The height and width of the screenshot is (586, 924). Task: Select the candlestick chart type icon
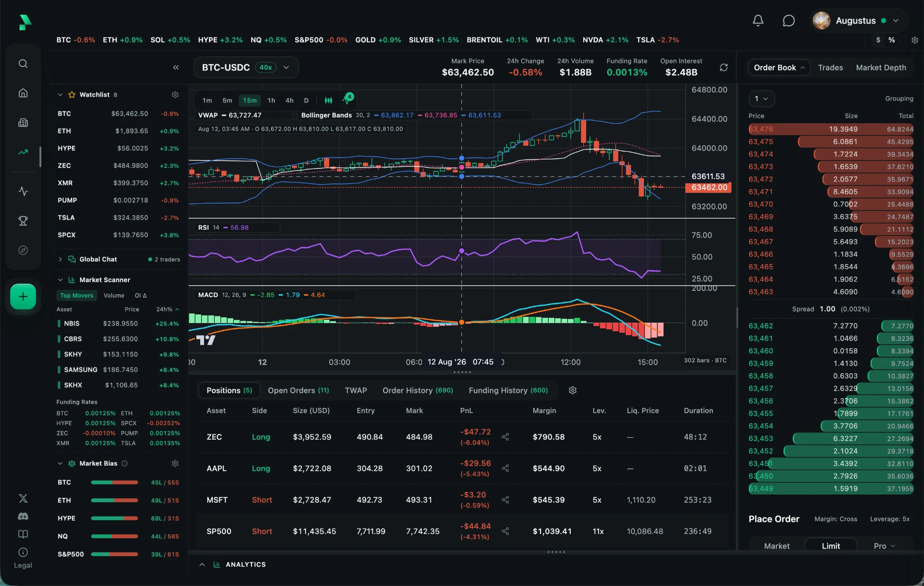pyautogui.click(x=328, y=100)
